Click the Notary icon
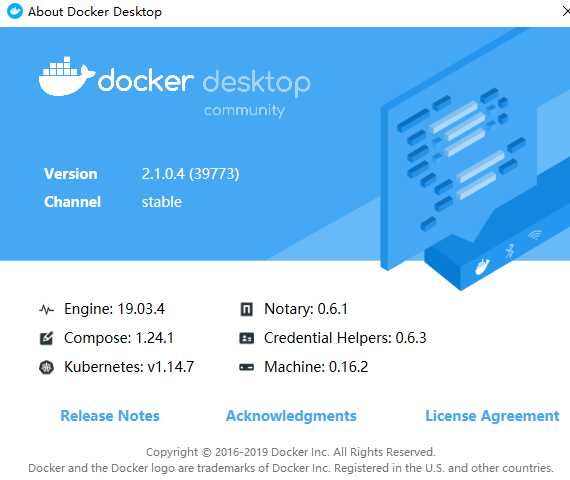 [246, 309]
